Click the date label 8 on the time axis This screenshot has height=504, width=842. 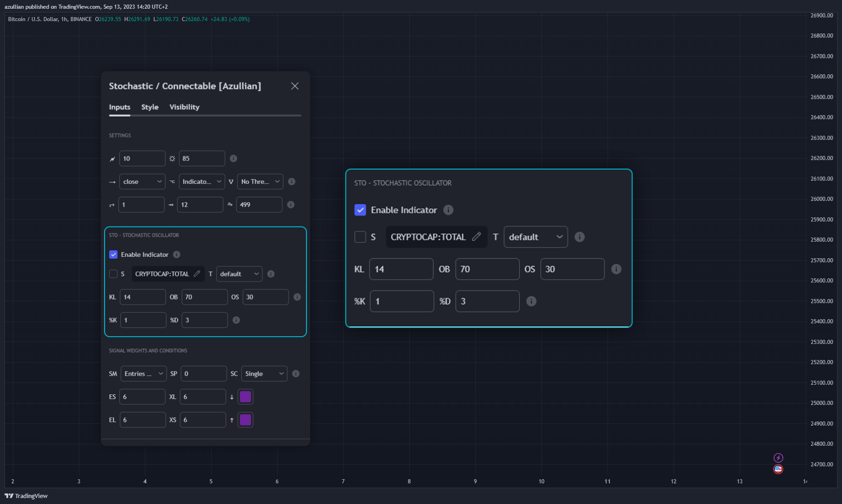click(409, 482)
